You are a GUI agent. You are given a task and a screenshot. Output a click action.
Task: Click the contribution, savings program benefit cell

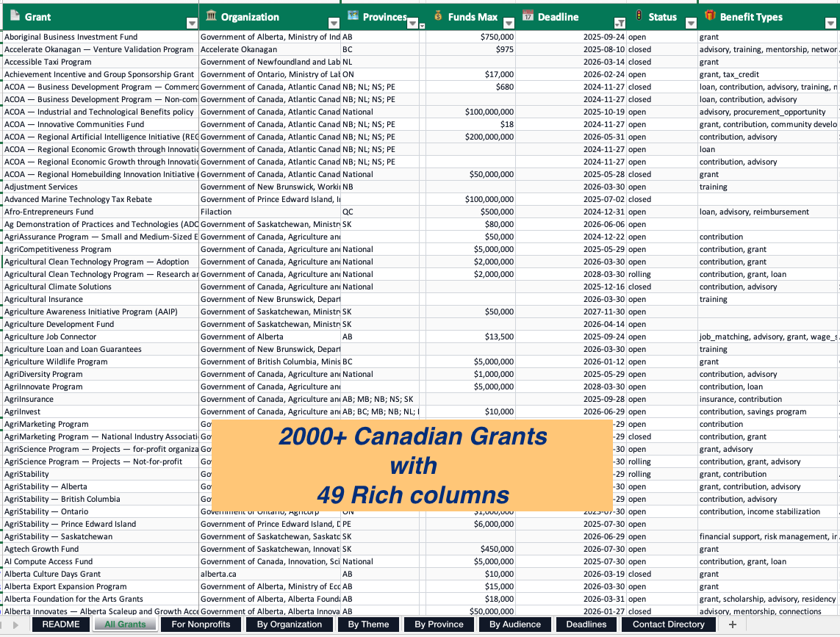[768, 412]
